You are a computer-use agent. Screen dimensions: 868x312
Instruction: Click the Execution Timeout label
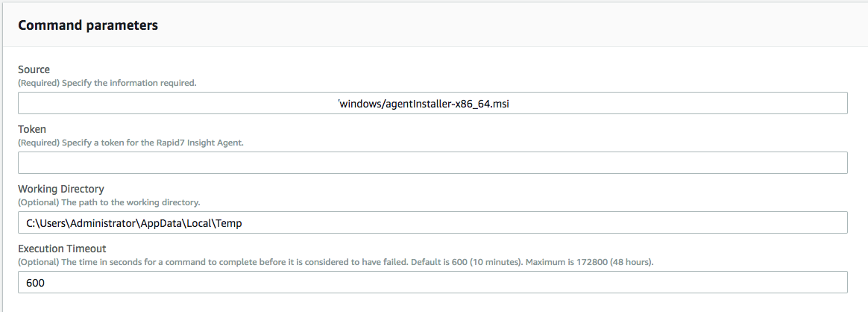pyautogui.click(x=62, y=249)
